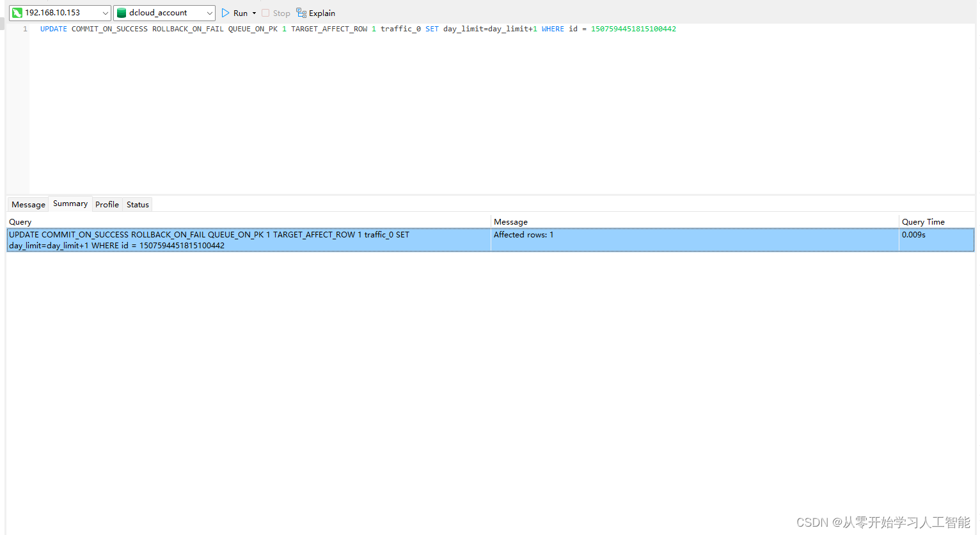The image size is (980, 535).
Task: Click COMMIT_ON_SUCCESS hint in the editor
Action: pyautogui.click(x=109, y=29)
